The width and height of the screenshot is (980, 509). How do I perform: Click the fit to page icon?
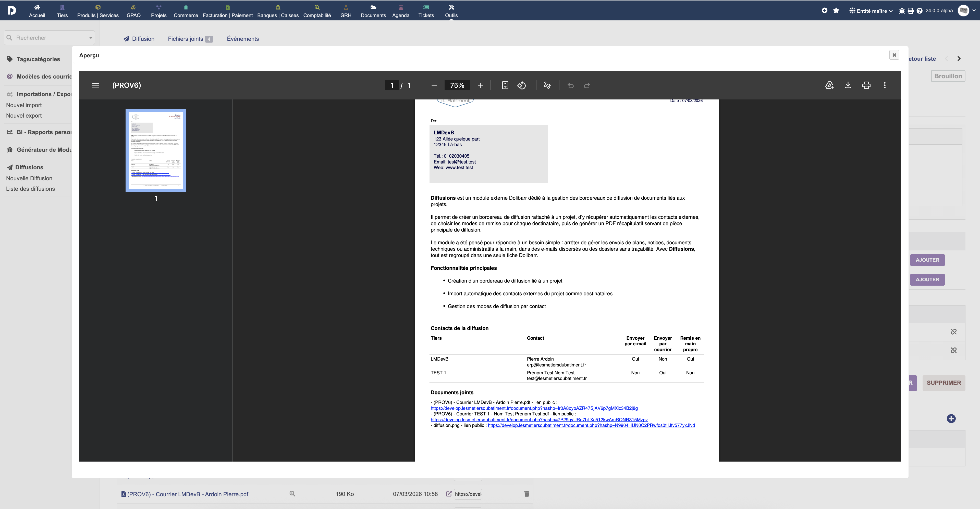tap(505, 85)
